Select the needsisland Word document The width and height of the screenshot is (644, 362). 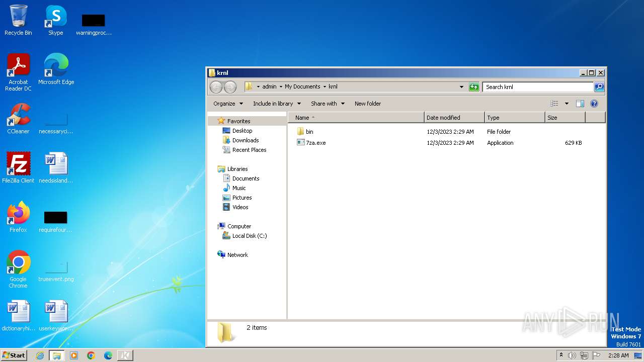point(56,167)
